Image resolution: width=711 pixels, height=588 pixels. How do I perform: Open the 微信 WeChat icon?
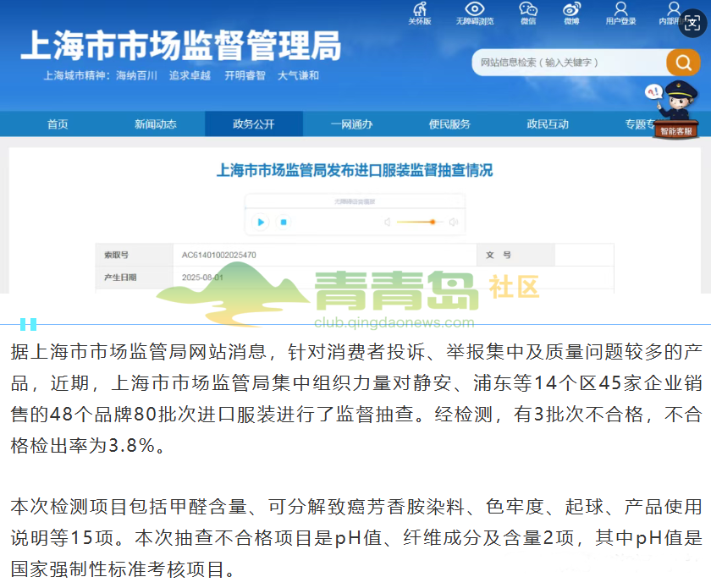(x=528, y=10)
